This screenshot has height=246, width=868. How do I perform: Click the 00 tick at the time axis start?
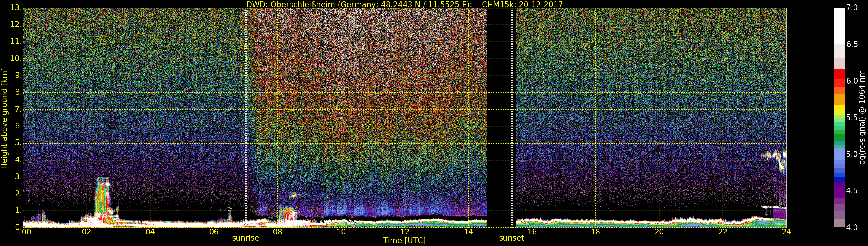[x=26, y=232]
